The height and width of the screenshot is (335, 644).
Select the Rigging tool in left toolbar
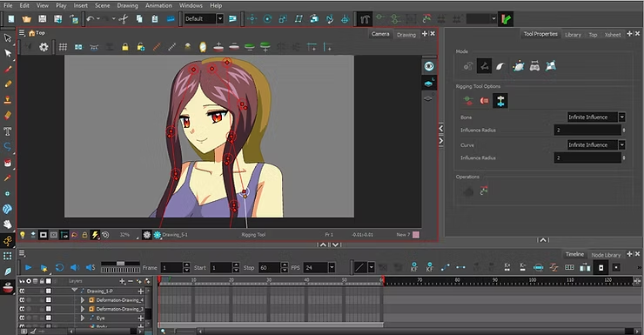[7, 240]
